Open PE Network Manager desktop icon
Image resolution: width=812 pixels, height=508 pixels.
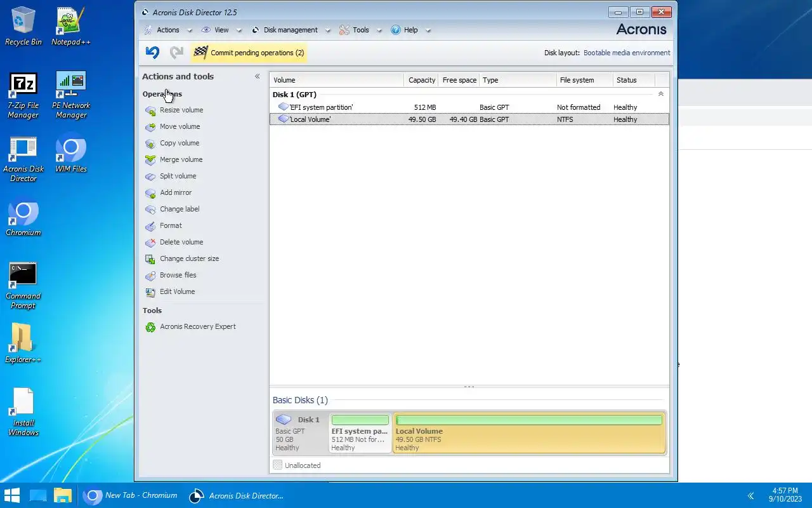[x=71, y=95]
